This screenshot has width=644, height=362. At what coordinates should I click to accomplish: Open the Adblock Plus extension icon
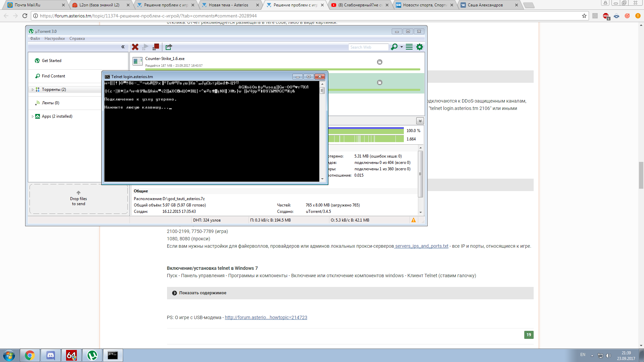tap(606, 16)
